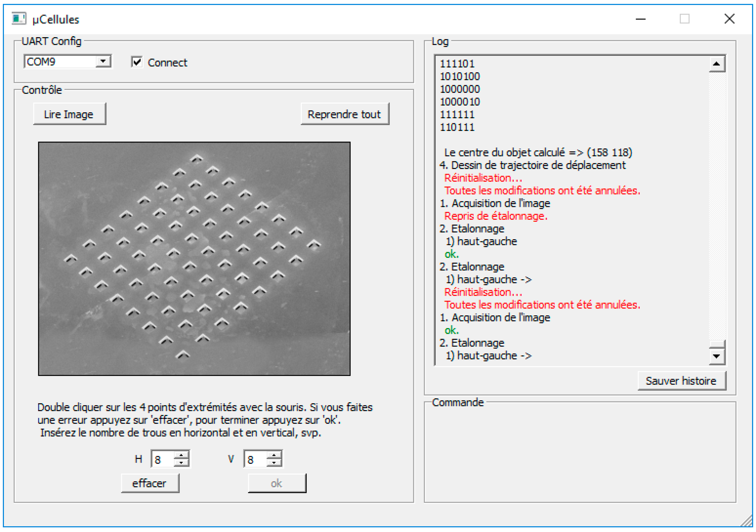The image size is (756, 532).
Task: Decrease the H hole count stepper
Action: [181, 463]
